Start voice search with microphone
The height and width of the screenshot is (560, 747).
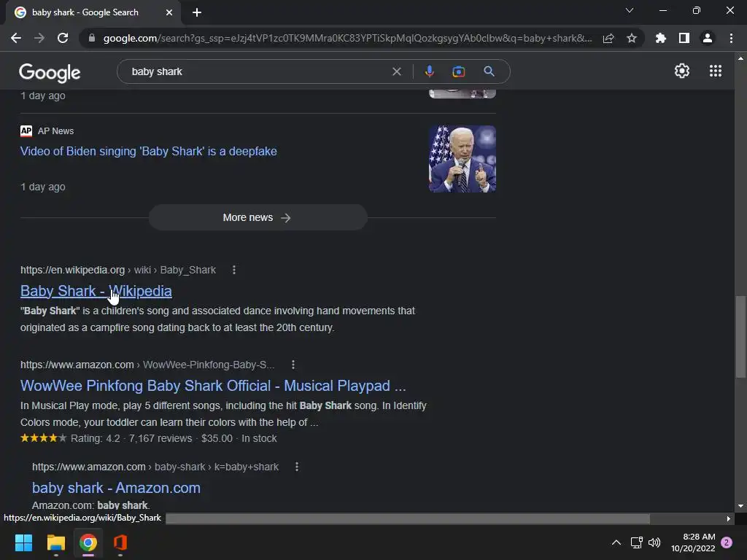[429, 71]
